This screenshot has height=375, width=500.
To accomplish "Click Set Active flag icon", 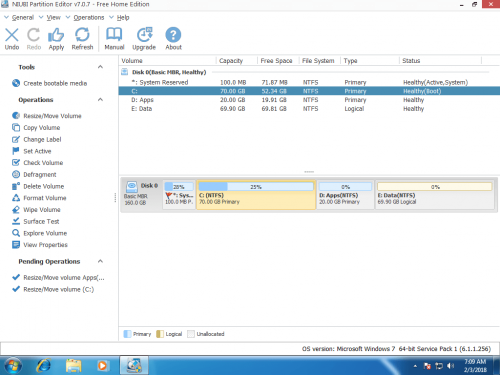I will 16,151.
